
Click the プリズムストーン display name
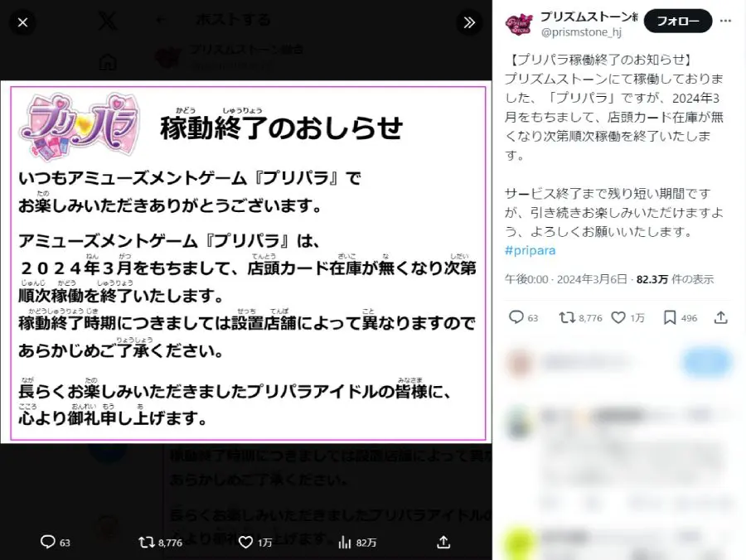coord(589,17)
